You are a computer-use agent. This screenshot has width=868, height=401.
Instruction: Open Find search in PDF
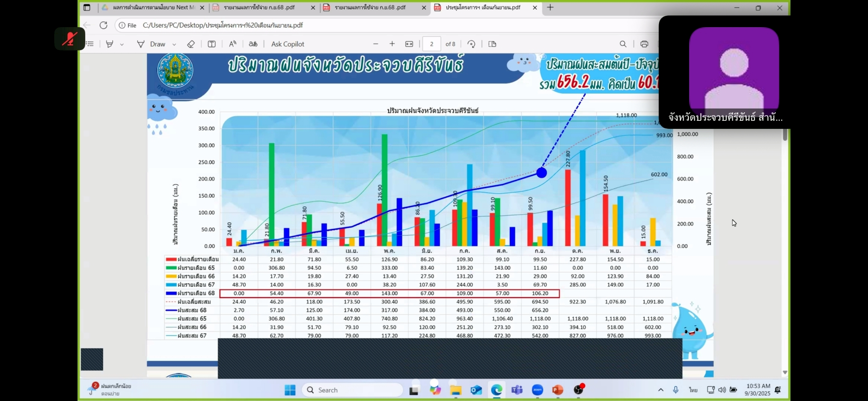point(623,44)
